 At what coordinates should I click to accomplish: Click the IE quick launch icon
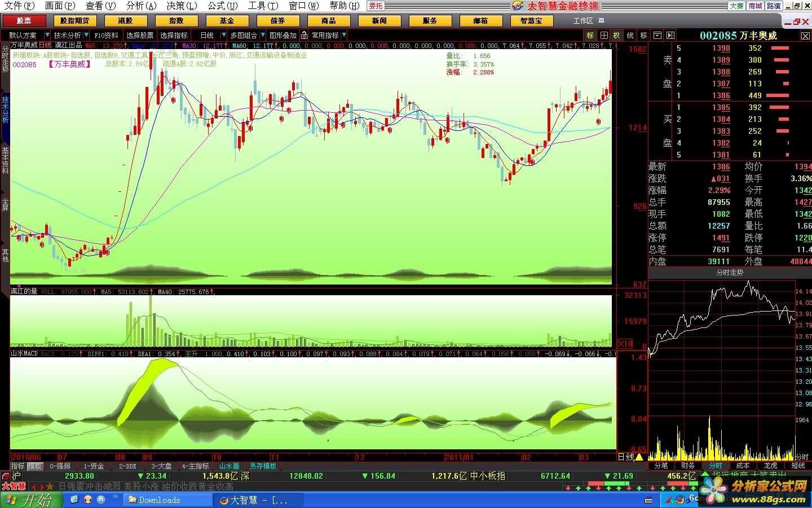point(75,500)
